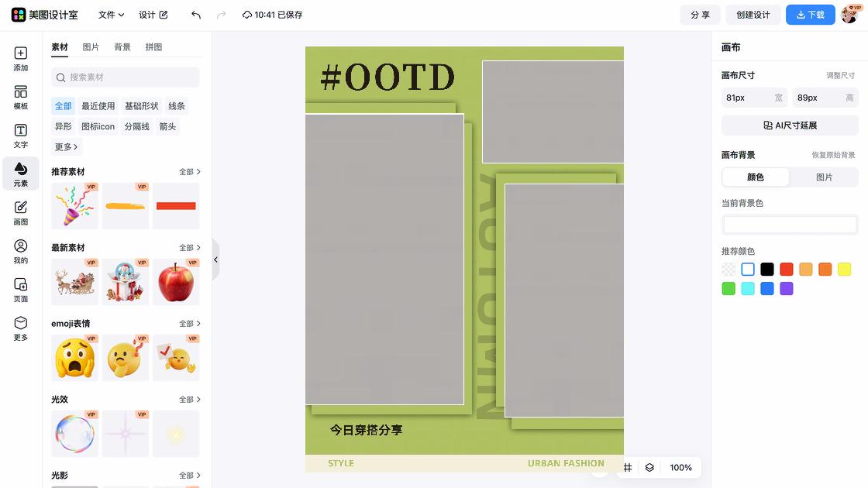Select the 元素 elements sidebar tool
Image resolution: width=868 pixels, height=488 pixels.
click(20, 174)
